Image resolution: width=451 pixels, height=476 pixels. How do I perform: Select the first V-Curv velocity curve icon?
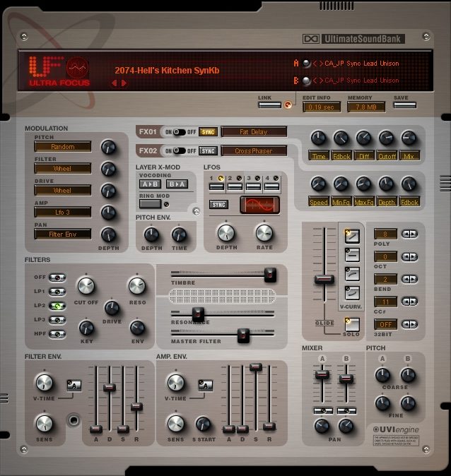[x=352, y=236]
